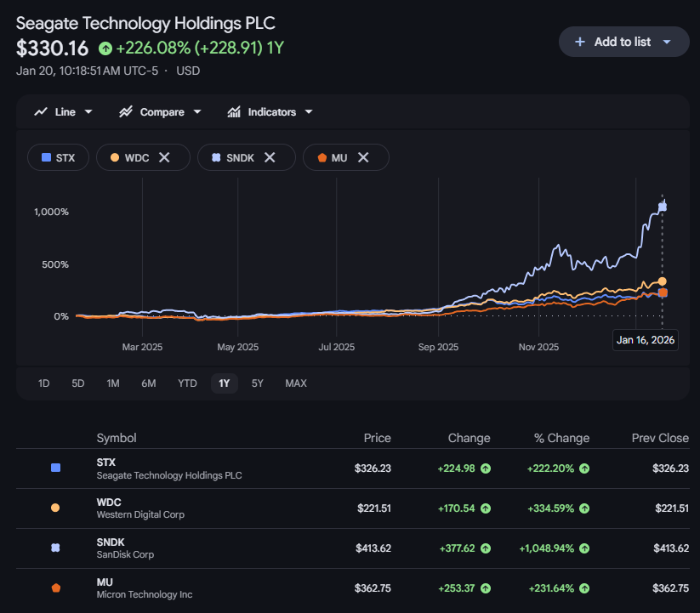Click the up-arrow icon beside +253.37
Image resolution: width=700 pixels, height=613 pixels.
[486, 588]
